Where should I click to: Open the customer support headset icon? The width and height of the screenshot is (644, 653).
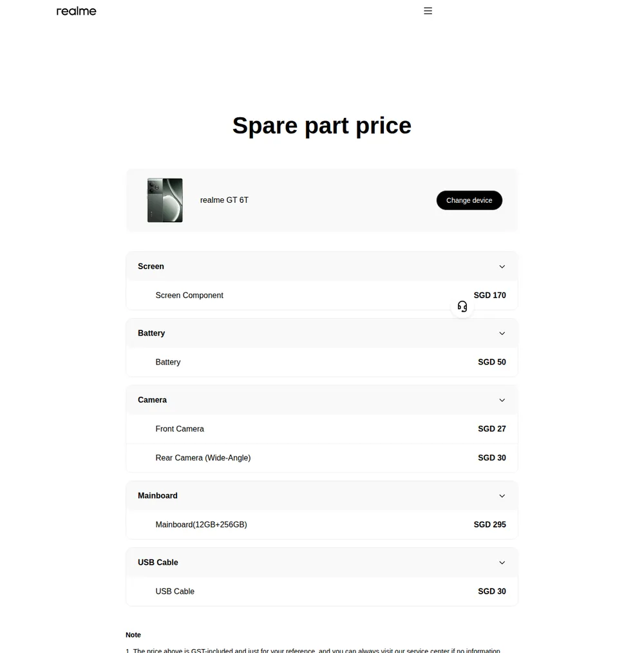click(462, 307)
